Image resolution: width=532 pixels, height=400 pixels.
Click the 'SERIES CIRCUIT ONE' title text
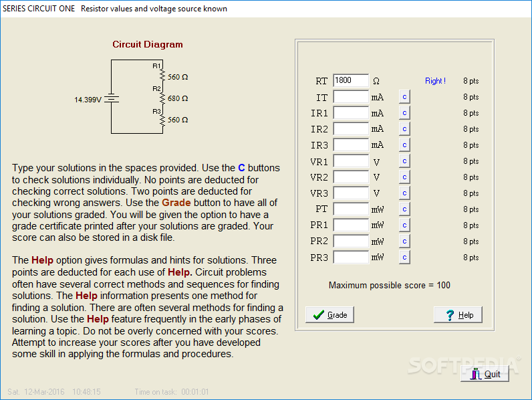point(39,9)
